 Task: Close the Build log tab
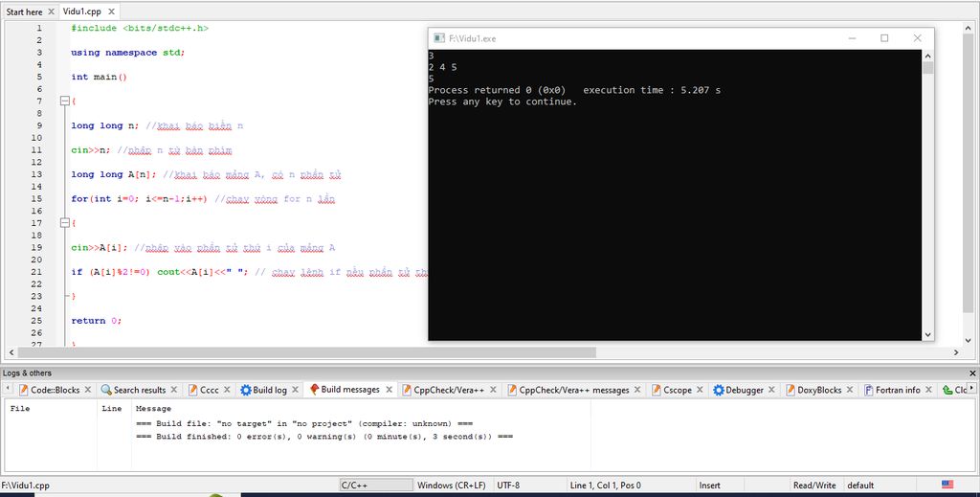pyautogui.click(x=295, y=390)
